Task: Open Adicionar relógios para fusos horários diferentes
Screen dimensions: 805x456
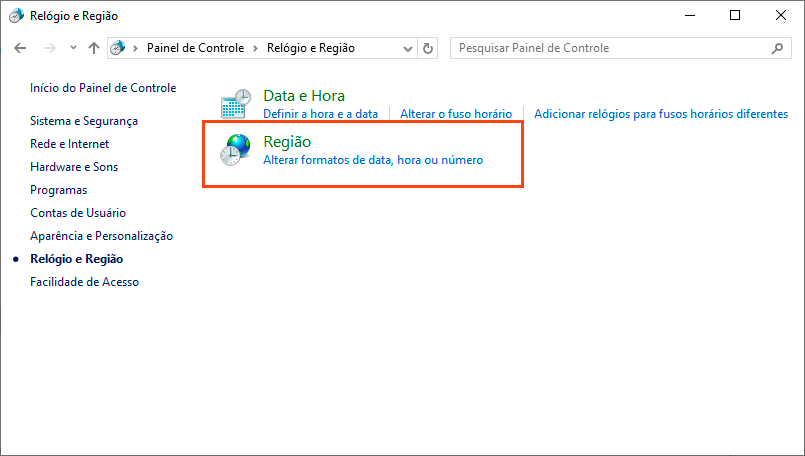Action: click(x=661, y=114)
